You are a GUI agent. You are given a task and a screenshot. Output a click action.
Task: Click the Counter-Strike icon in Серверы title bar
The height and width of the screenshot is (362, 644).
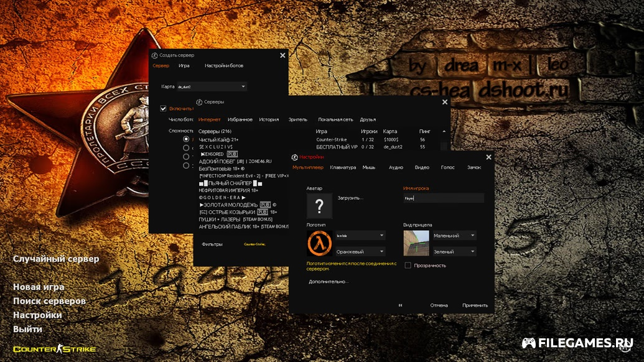(x=199, y=102)
